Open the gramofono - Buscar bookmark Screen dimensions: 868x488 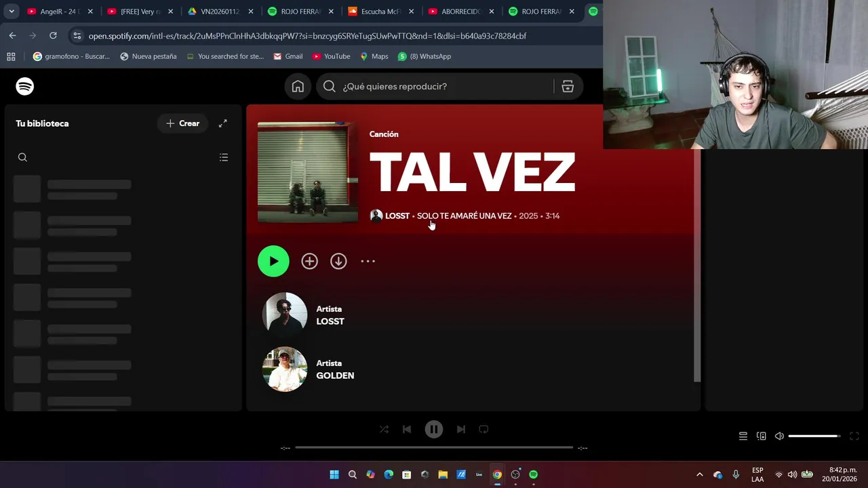tap(71, 56)
